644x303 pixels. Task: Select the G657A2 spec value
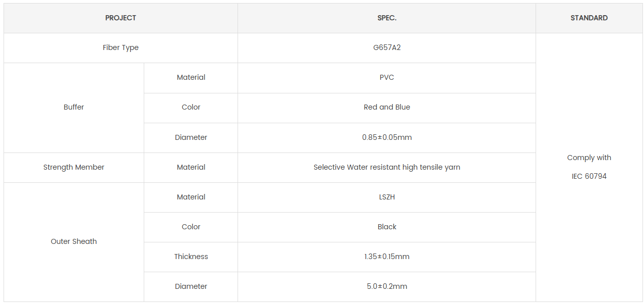pos(387,48)
